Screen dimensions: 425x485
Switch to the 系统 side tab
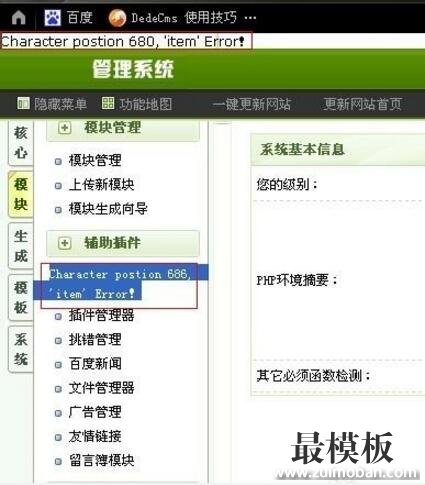[x=21, y=349]
